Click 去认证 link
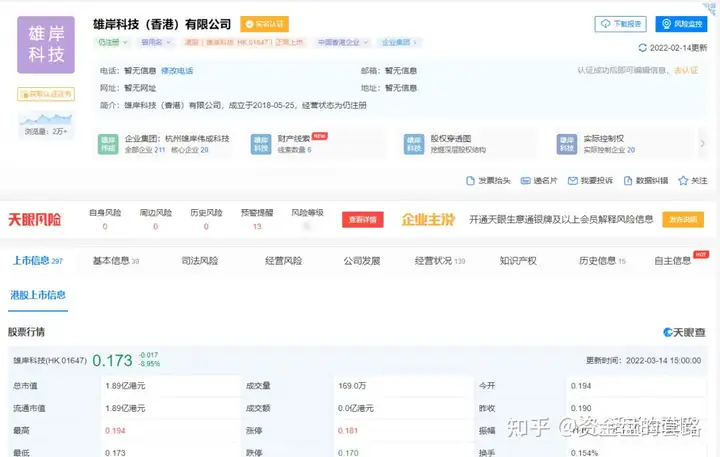 coord(686,70)
